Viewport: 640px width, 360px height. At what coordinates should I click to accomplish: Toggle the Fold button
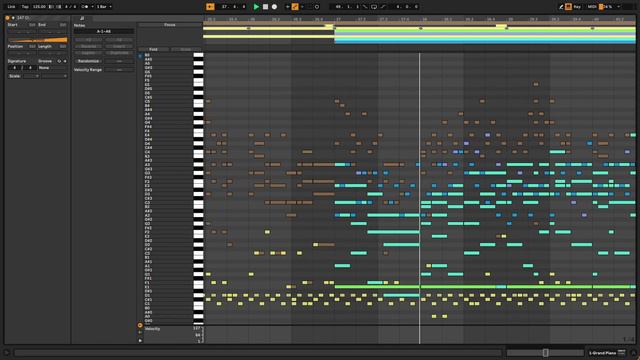point(153,49)
